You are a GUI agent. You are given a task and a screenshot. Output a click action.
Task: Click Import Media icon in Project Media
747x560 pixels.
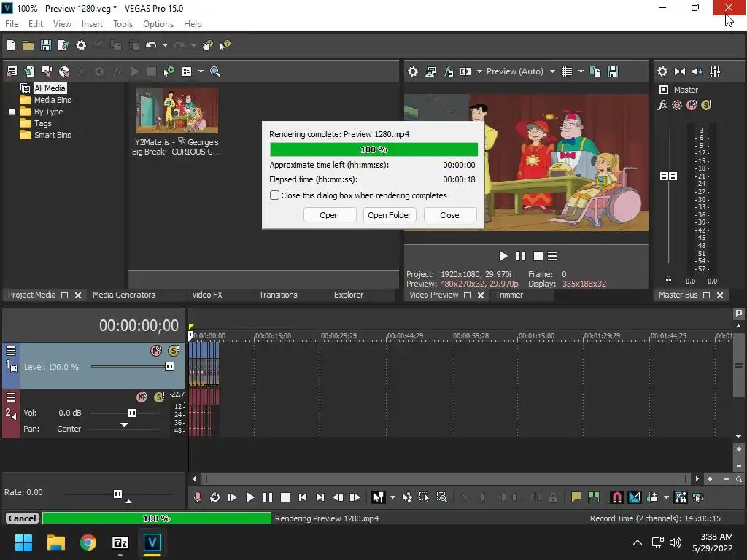point(12,71)
